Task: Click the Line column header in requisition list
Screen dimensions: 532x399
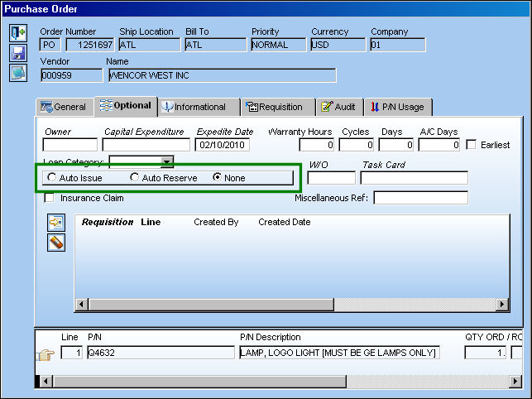Action: coord(151,222)
